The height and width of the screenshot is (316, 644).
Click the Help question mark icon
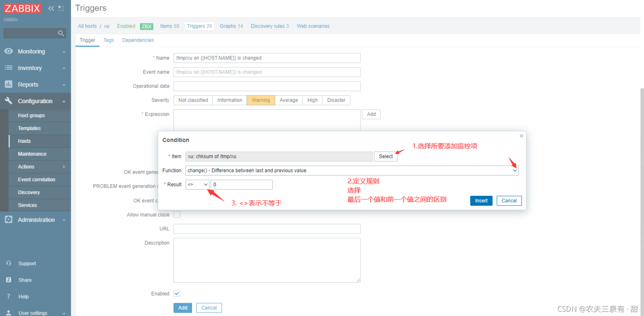tap(9, 296)
